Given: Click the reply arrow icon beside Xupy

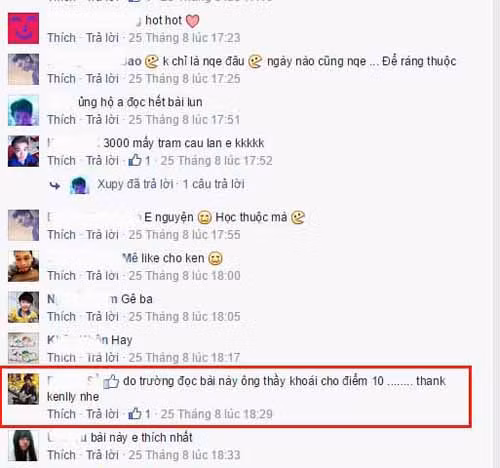Looking at the screenshot, I should coord(55,185).
